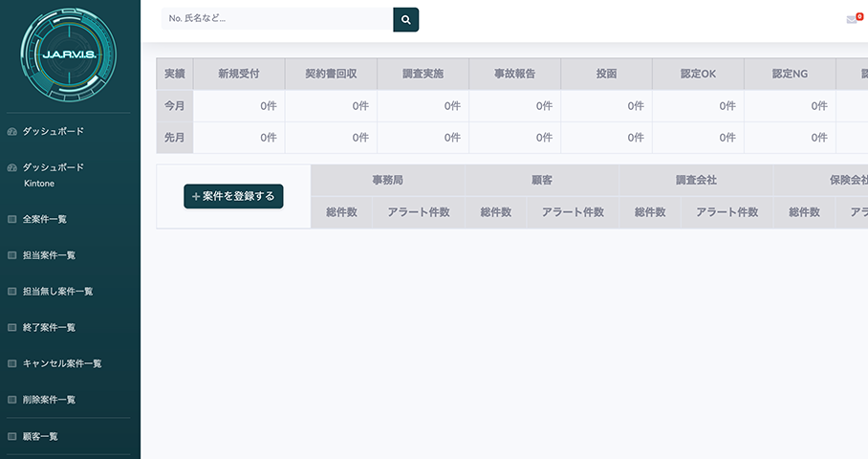Open 担当無し案件一覧 in the sidebar
Image resolution: width=868 pixels, height=459 pixels.
57,291
